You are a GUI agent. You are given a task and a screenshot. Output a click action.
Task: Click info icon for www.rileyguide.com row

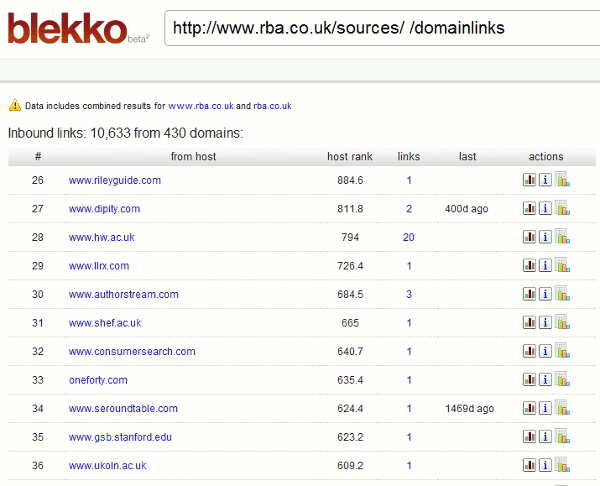coord(545,179)
